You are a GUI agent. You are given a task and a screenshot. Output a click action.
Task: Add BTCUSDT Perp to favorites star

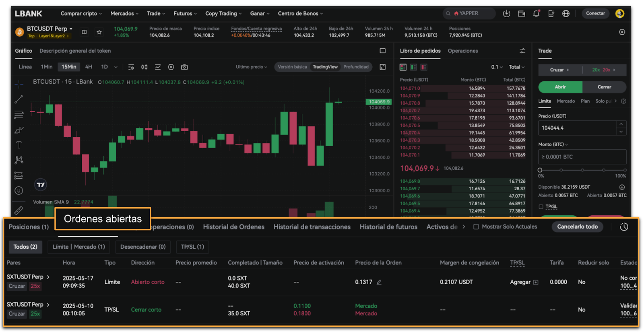[x=99, y=32]
